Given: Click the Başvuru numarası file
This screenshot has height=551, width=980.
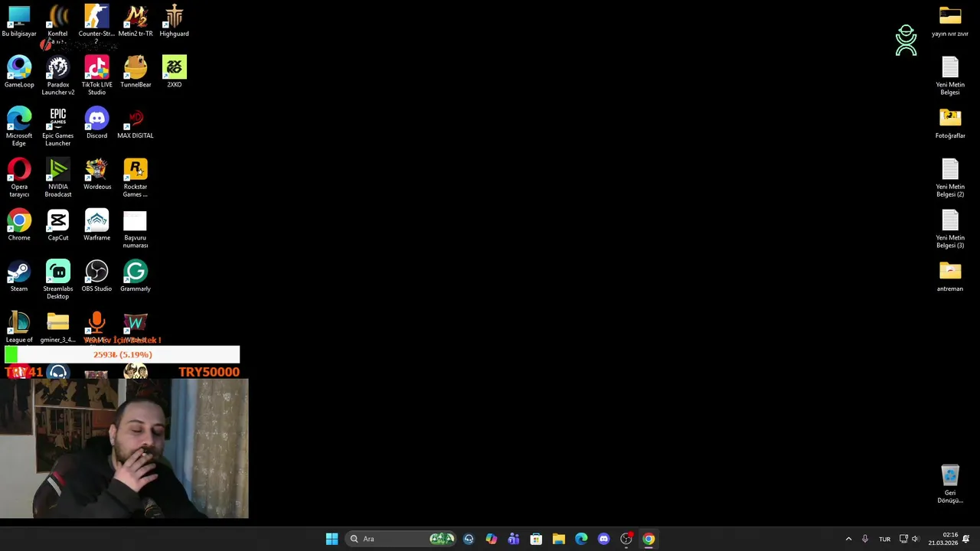Looking at the screenshot, I should pyautogui.click(x=136, y=230).
